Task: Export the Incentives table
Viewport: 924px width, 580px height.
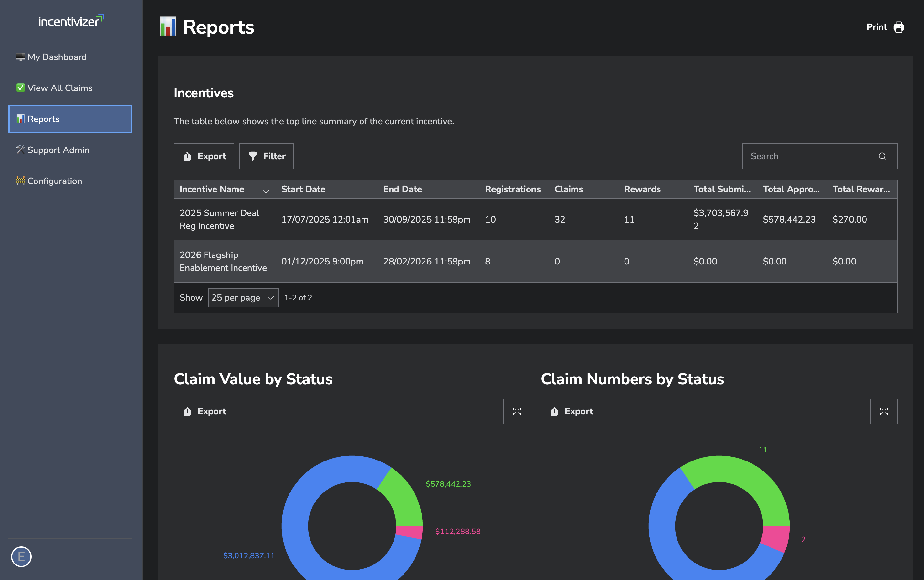Action: (204, 156)
